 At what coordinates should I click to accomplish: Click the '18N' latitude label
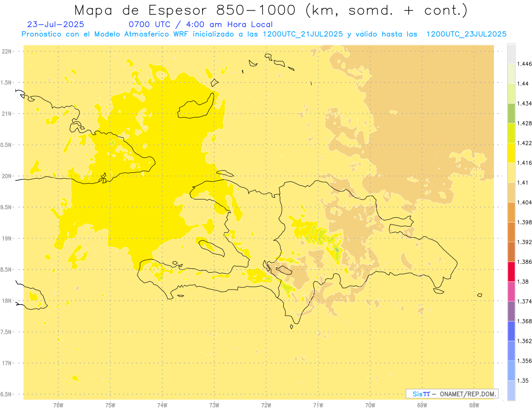[x=7, y=301]
